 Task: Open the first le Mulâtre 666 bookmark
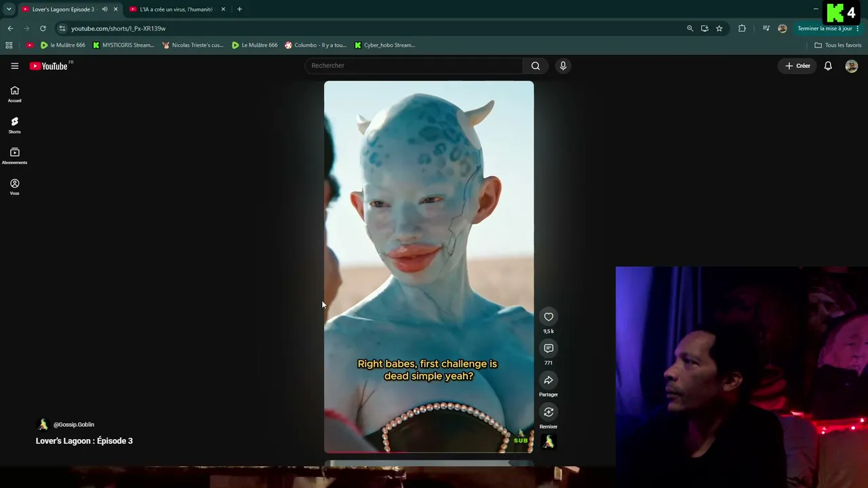[63, 45]
